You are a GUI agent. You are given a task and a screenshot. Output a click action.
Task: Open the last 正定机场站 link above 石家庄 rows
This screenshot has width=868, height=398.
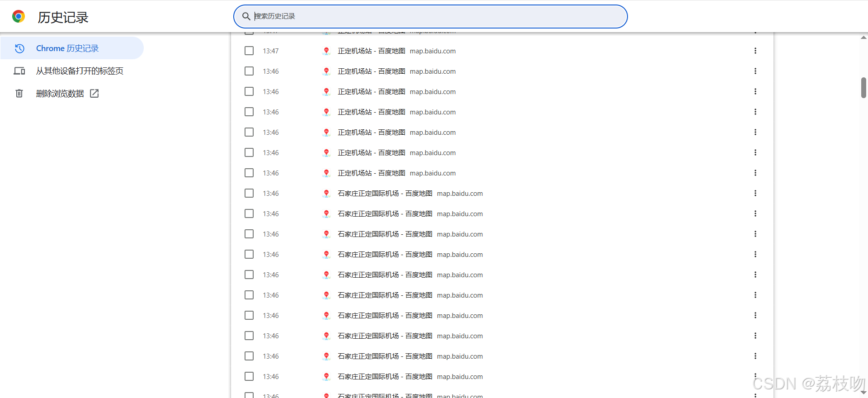371,173
